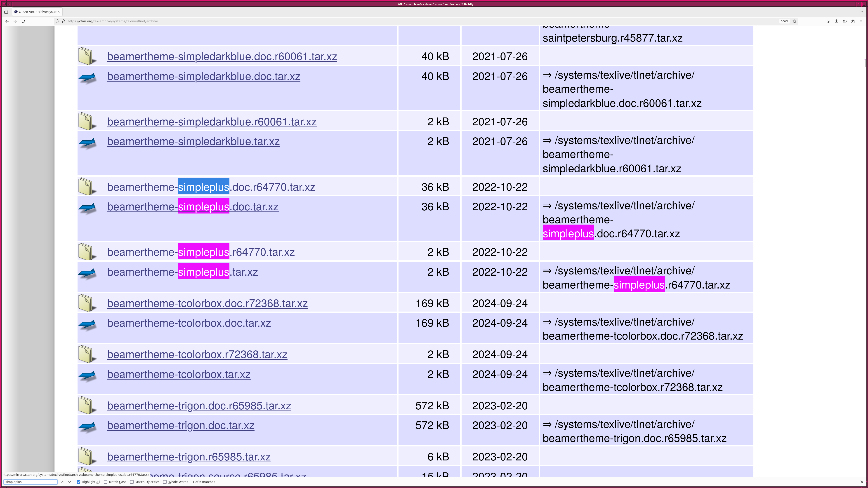Open the Firefox View icon beside tabs
This screenshot has width=868, height=488.
(6, 12)
